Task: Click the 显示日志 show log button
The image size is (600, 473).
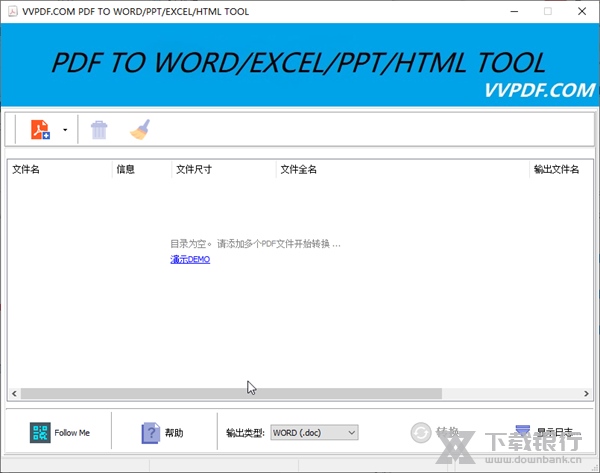Action: pyautogui.click(x=544, y=432)
